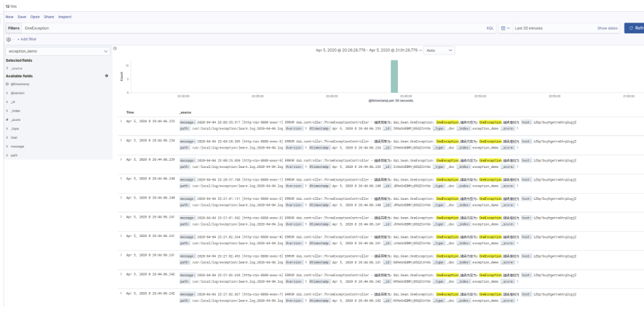This screenshot has width=644, height=314.
Task: Expand the row from thread exec-7
Action: point(121,293)
